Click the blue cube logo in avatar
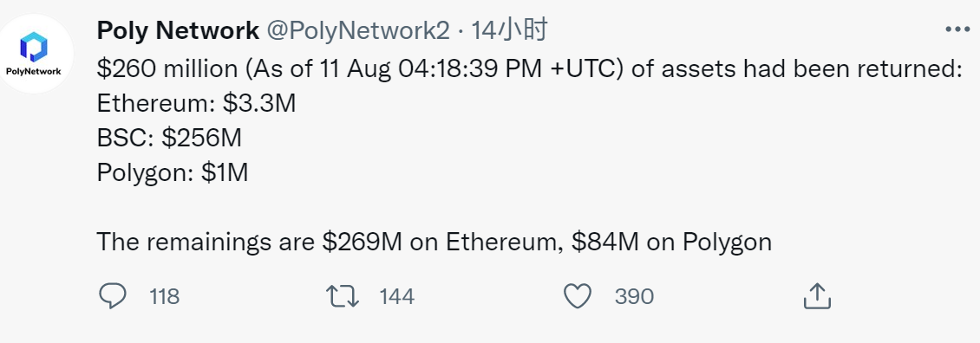 [34, 47]
